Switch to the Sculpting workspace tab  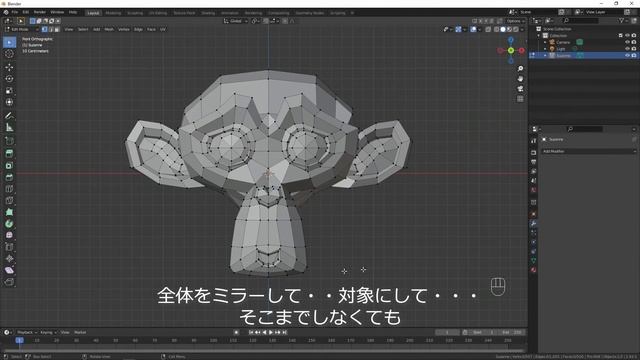(x=135, y=13)
